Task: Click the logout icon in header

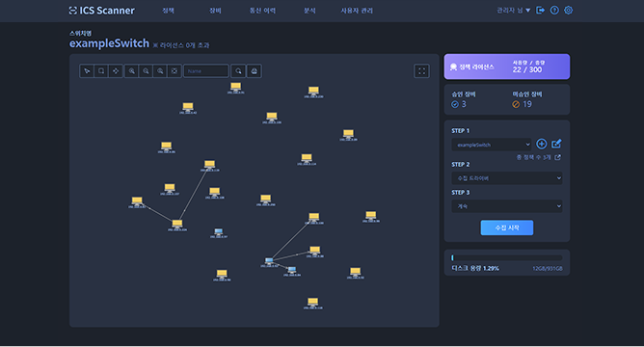Action: 540,11
